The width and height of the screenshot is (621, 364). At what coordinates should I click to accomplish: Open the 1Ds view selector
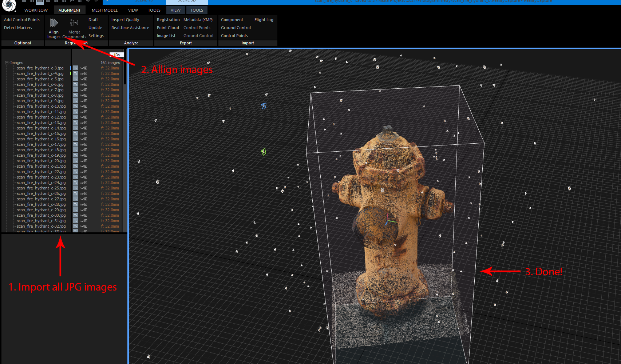click(x=117, y=55)
